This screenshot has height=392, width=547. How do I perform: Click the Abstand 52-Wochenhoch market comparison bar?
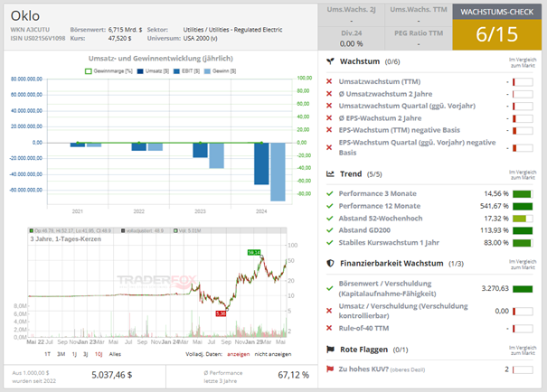coord(523,219)
